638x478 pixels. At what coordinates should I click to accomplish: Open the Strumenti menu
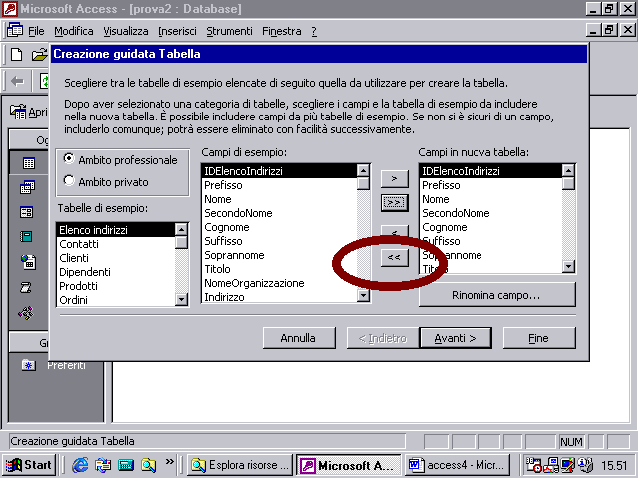pyautogui.click(x=229, y=31)
